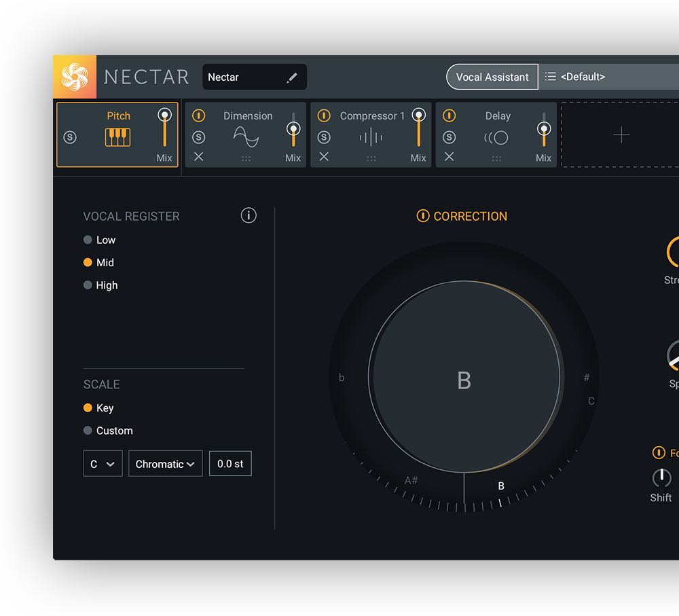Open the key root note C dropdown
The height and width of the screenshot is (616, 679).
[103, 464]
